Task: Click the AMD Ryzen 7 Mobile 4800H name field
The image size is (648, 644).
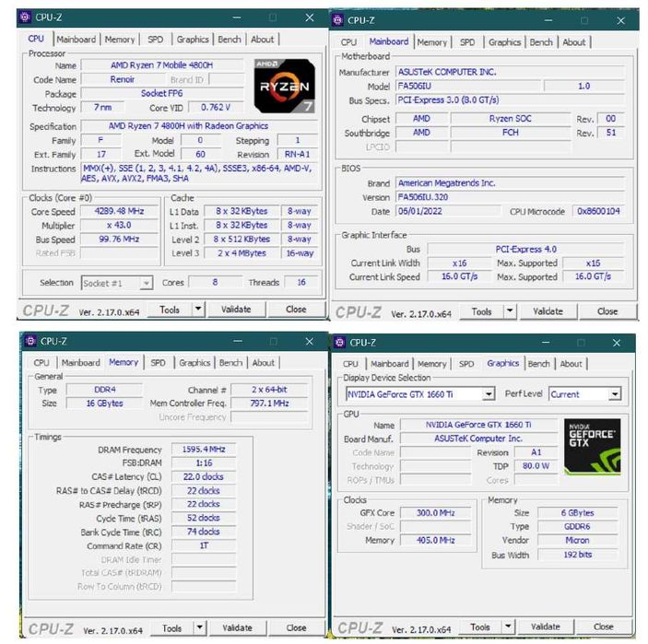Action: tap(161, 65)
